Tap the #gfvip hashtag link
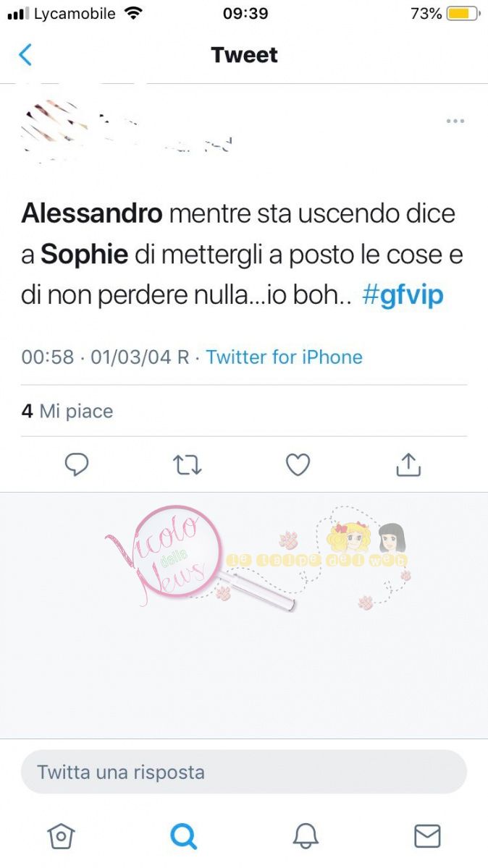Image resolution: width=488 pixels, height=868 pixels. coord(402,296)
